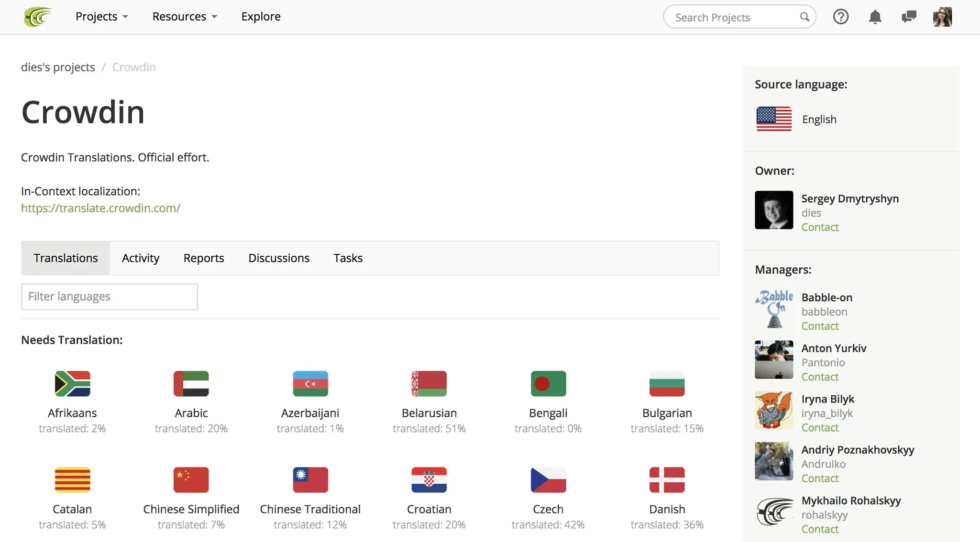Select the Chinese Traditional flag icon

[x=310, y=479]
